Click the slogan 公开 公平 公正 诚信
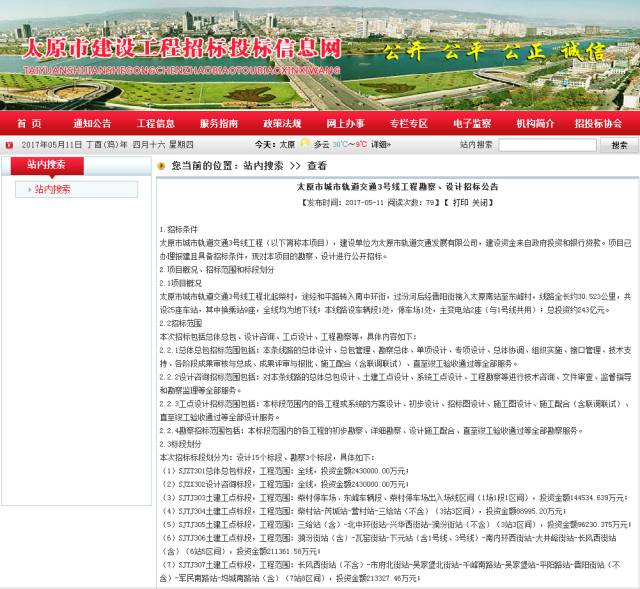Viewport: 640px width, 589px height. point(494,51)
